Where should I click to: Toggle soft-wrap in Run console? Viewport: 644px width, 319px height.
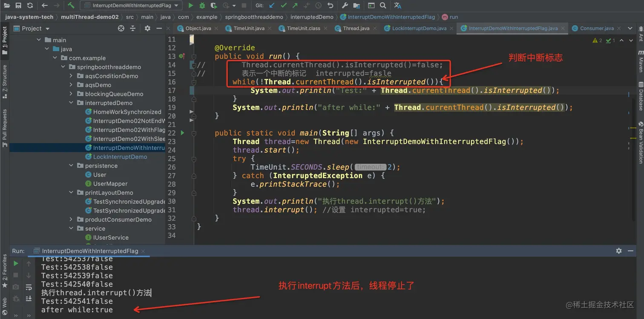[29, 287]
